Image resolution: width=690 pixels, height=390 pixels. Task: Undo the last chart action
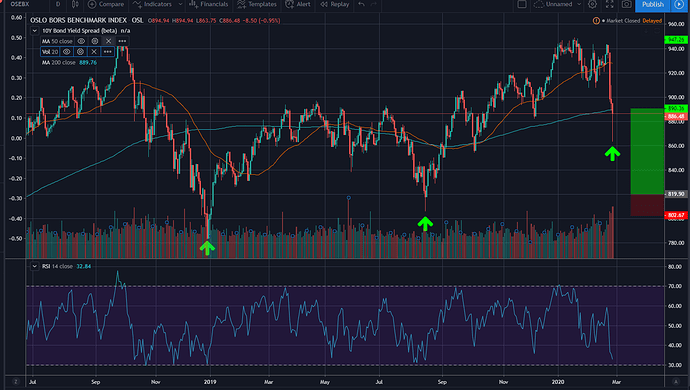pos(361,4)
